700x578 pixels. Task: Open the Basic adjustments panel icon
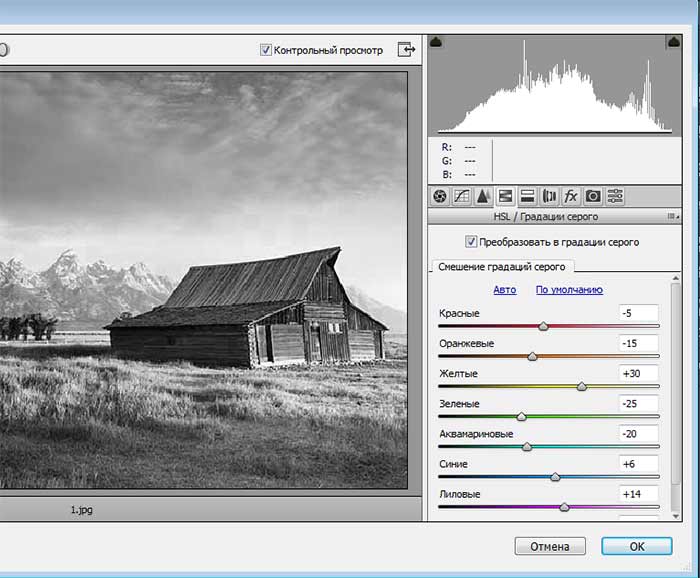440,196
